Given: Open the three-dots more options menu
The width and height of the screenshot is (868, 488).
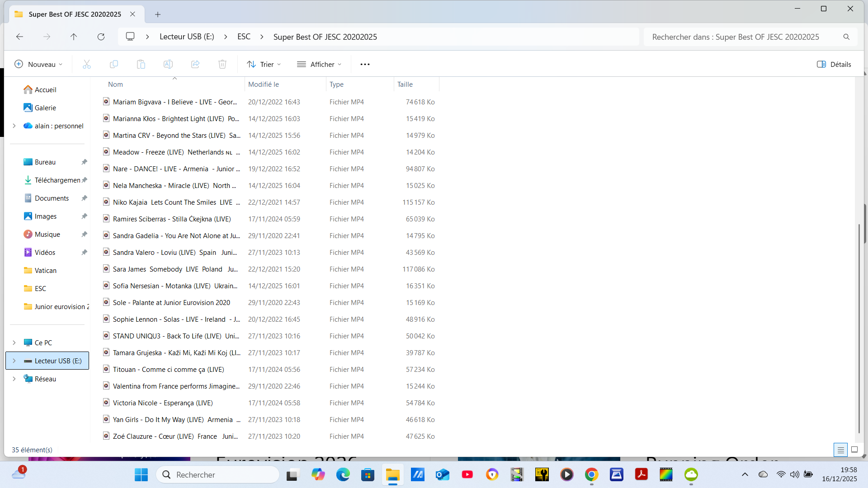Looking at the screenshot, I should [365, 64].
